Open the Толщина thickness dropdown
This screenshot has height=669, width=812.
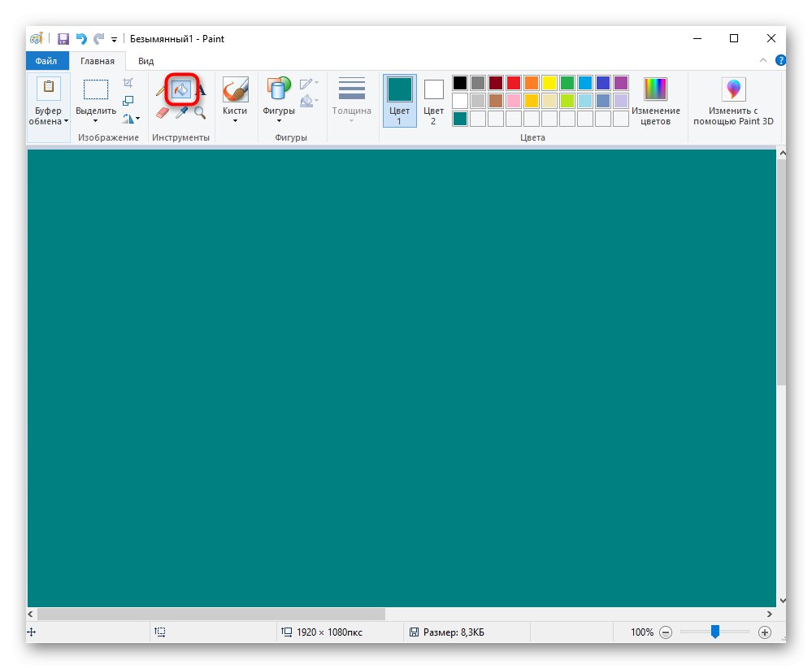tap(352, 101)
